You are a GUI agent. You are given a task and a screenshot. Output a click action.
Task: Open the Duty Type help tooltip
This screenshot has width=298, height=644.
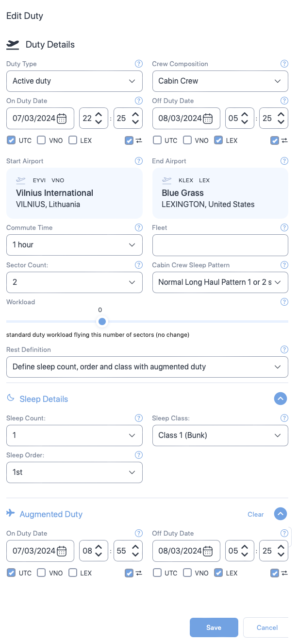139,64
